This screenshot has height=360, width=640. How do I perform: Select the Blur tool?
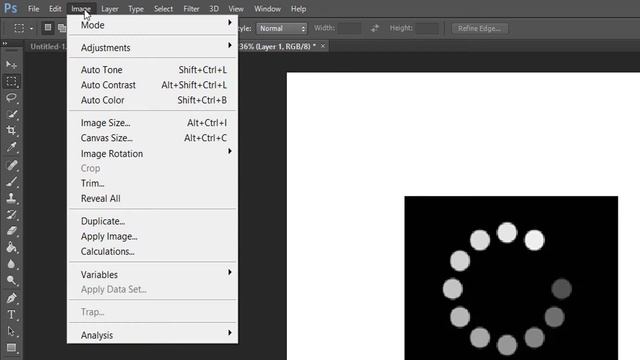[x=11, y=264]
